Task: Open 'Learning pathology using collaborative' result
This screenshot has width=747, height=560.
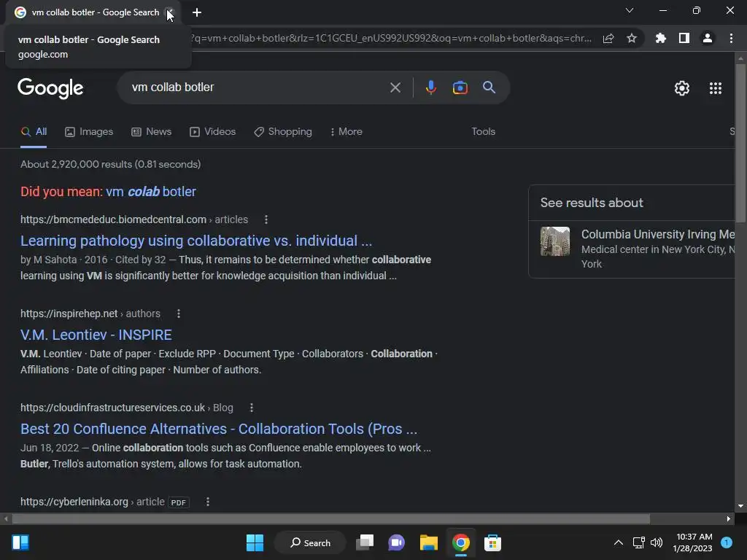Action: [x=196, y=241]
